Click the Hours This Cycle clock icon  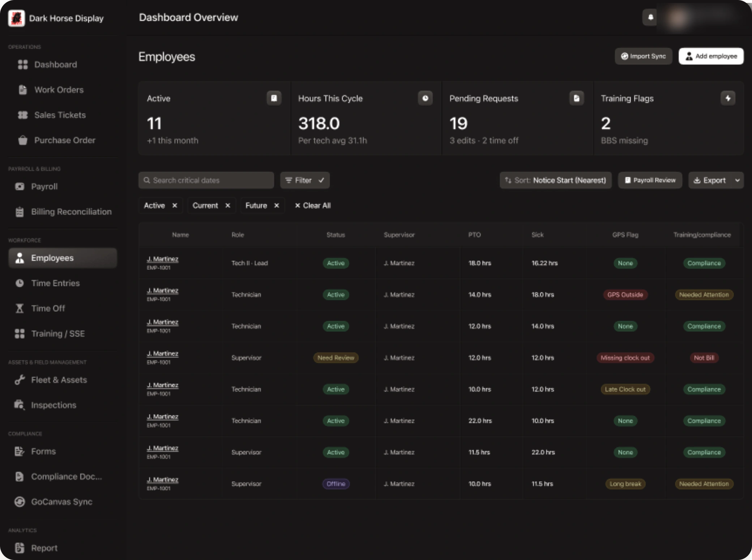425,98
